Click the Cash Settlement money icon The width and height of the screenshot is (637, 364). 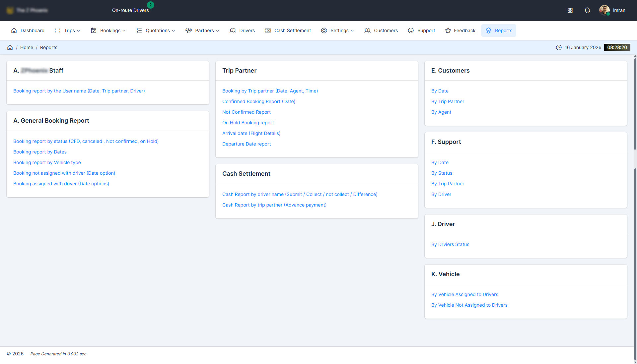[x=268, y=30]
